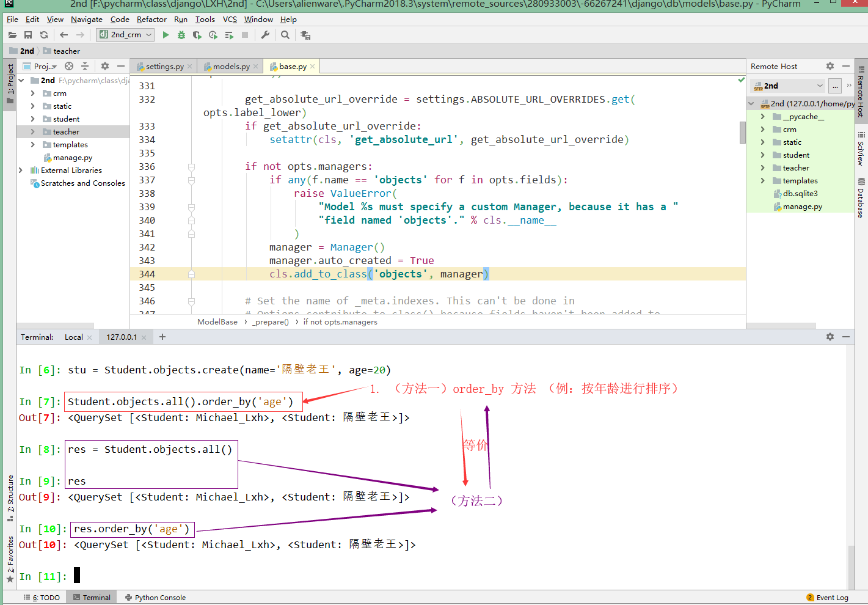Close the Local terminal tab
Viewport: 868px width, 605px height.
click(90, 337)
